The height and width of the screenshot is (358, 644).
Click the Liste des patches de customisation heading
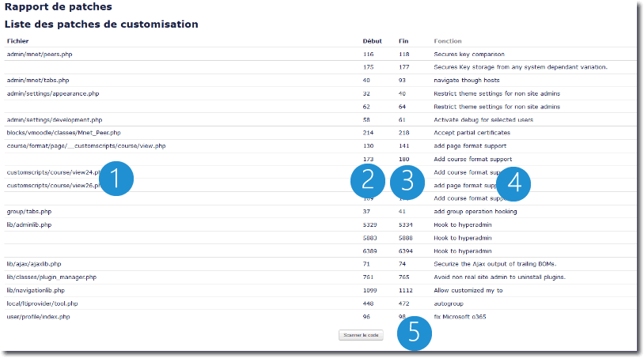pos(101,24)
